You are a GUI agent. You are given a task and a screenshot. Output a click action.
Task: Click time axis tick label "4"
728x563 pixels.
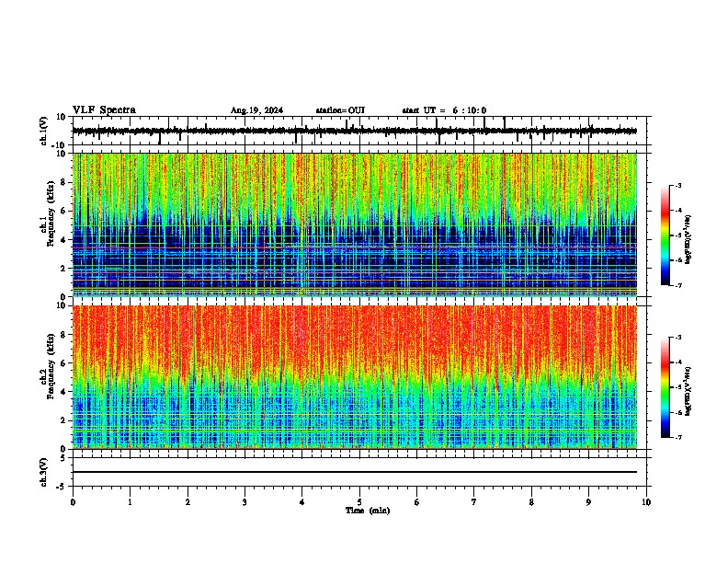pos(302,502)
